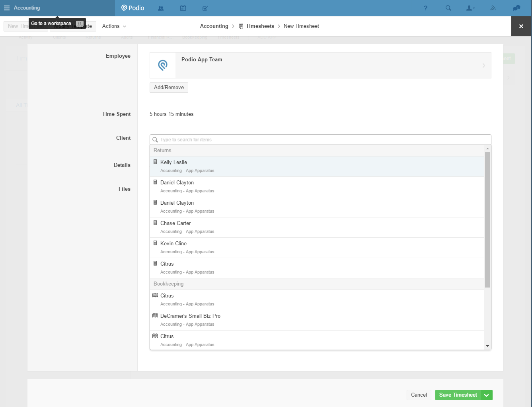Click the client list scrollbar down arrow

[487, 346]
